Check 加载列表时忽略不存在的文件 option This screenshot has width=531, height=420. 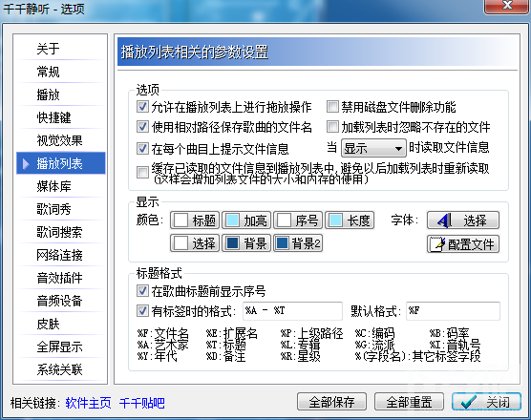(332, 127)
